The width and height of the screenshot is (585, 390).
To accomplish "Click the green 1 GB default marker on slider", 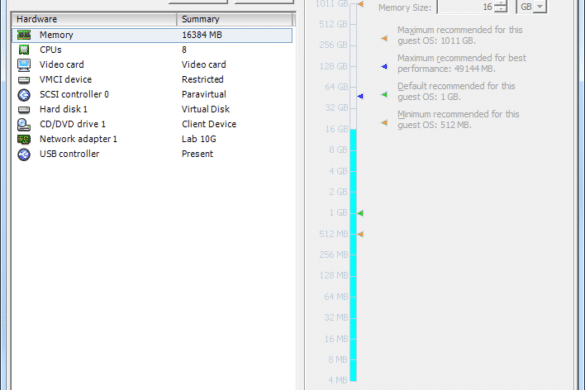I will (360, 213).
